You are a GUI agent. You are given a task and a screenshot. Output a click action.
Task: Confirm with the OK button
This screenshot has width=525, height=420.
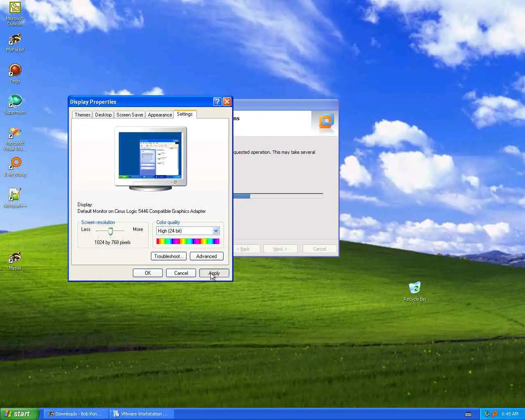[x=148, y=273]
